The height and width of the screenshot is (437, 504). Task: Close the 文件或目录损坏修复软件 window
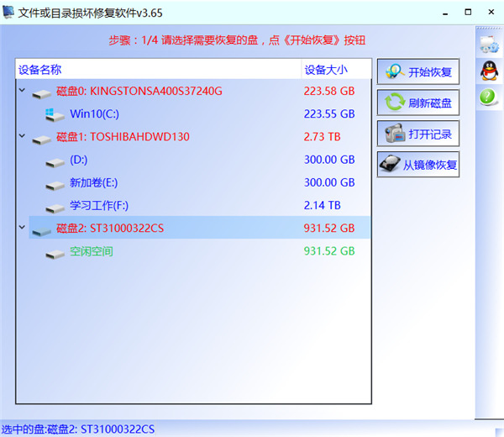point(491,13)
